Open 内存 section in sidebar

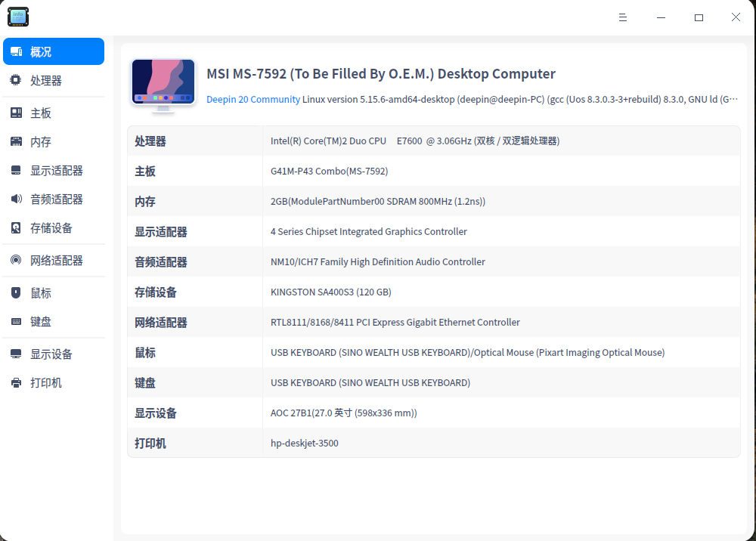point(54,141)
